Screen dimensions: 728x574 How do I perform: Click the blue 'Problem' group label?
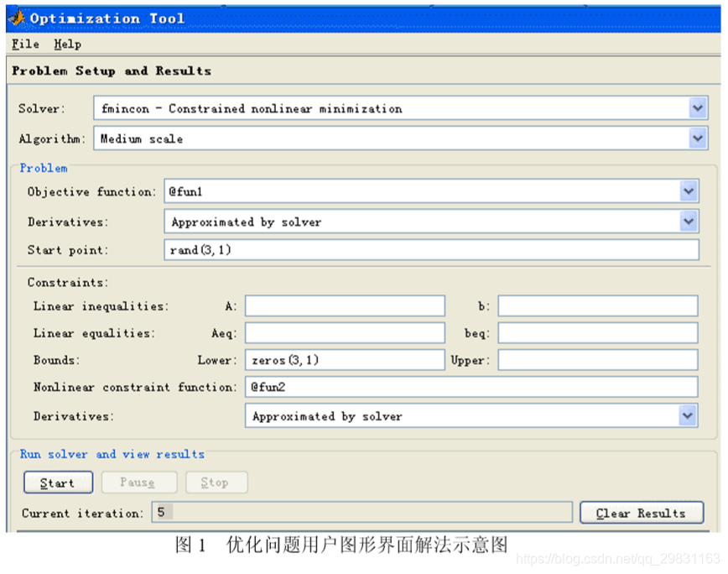[44, 168]
